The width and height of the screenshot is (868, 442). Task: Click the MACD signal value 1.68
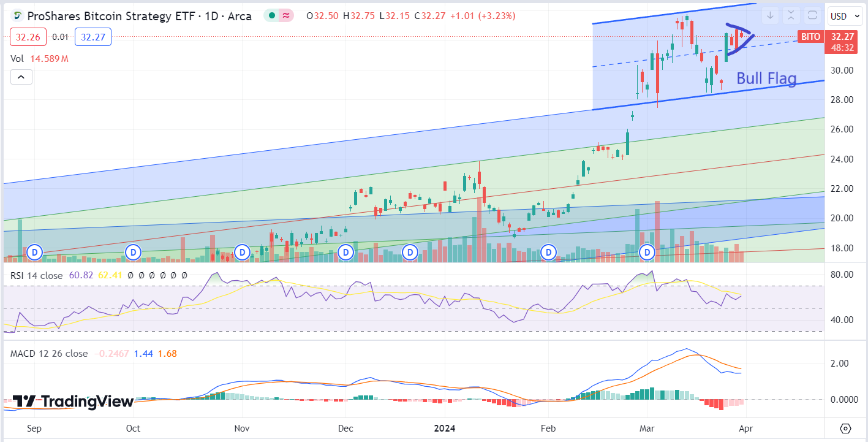pos(167,354)
